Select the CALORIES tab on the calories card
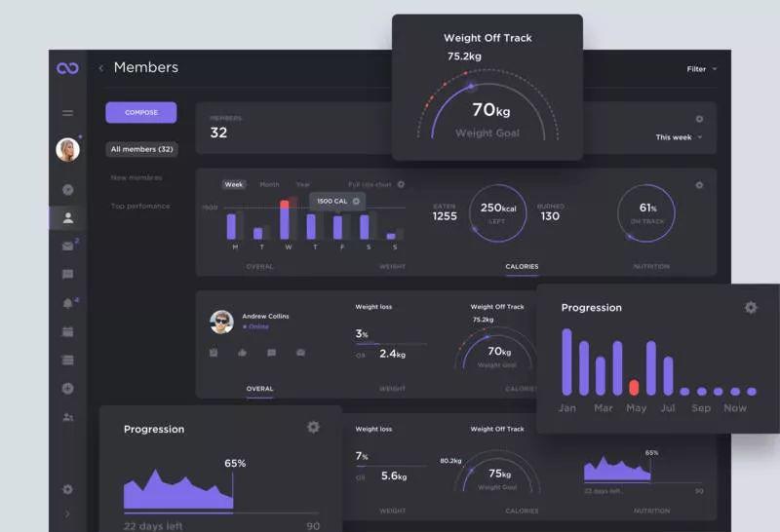 522,267
